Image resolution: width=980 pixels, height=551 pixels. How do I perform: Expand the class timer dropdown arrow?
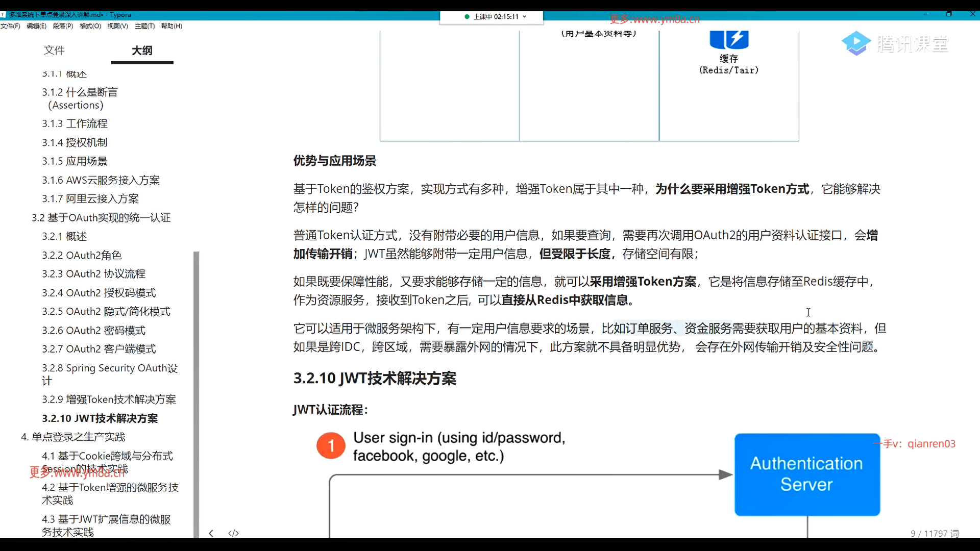[x=525, y=17]
